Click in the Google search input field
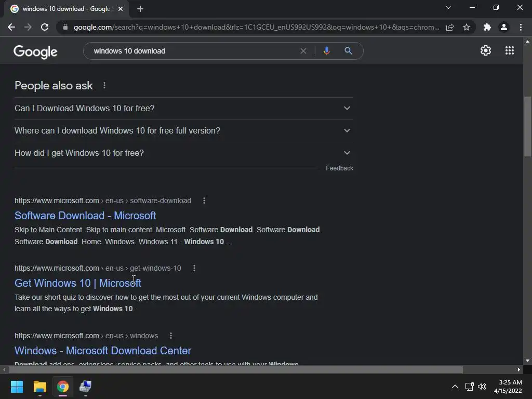Screen dimensions: 532x399 click(193, 51)
